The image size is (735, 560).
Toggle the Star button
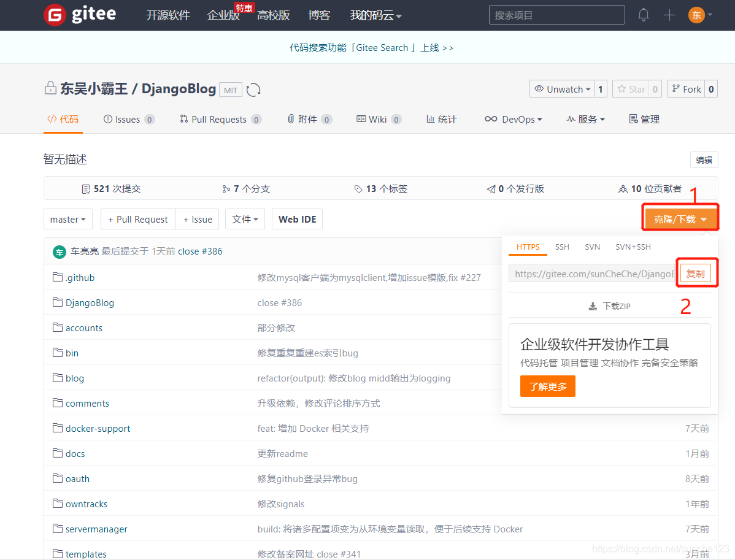coord(631,89)
